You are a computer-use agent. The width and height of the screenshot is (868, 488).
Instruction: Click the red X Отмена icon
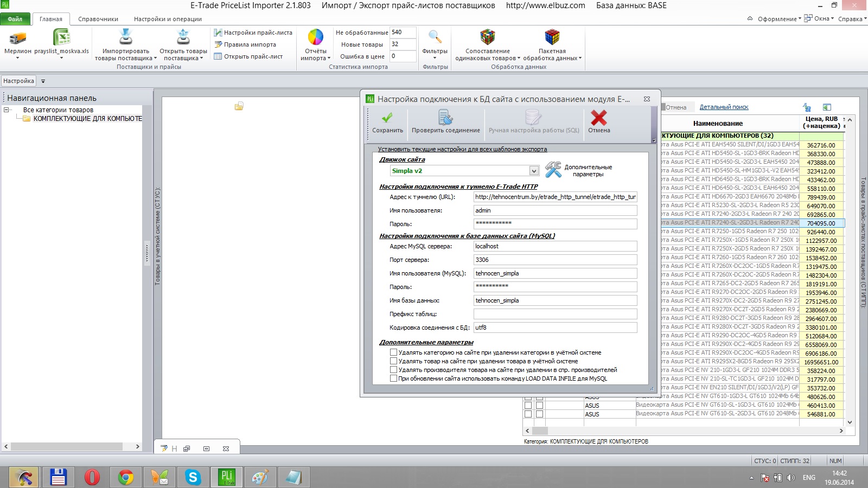click(599, 118)
